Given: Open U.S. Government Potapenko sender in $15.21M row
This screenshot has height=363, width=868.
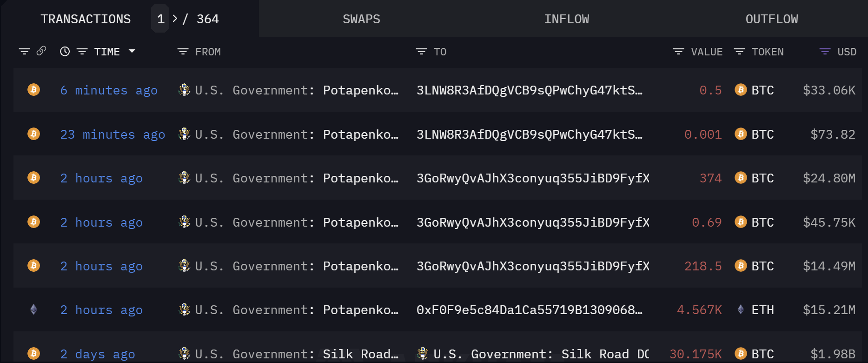Looking at the screenshot, I should pos(297,309).
